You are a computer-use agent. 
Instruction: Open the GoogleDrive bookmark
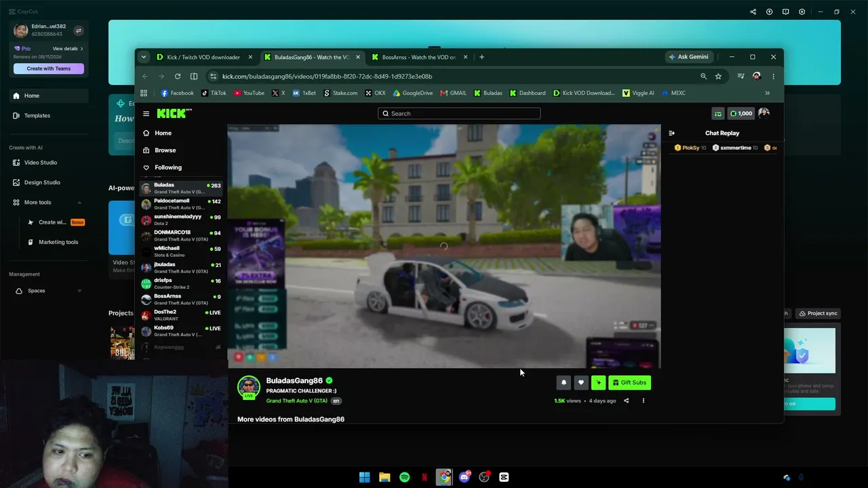(x=412, y=93)
